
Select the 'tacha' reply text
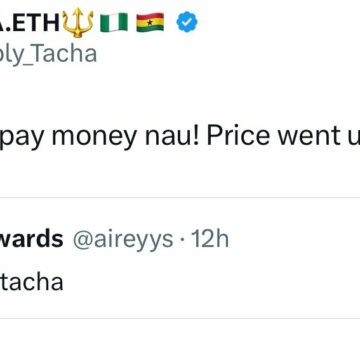(x=32, y=282)
